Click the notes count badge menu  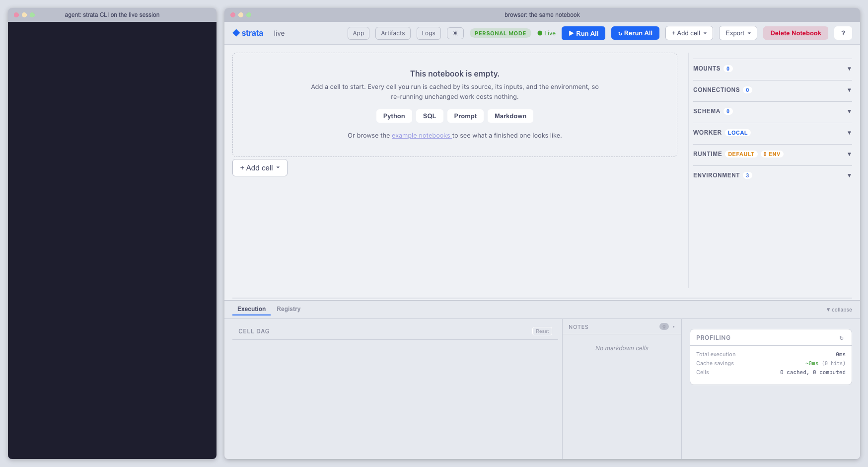(664, 326)
